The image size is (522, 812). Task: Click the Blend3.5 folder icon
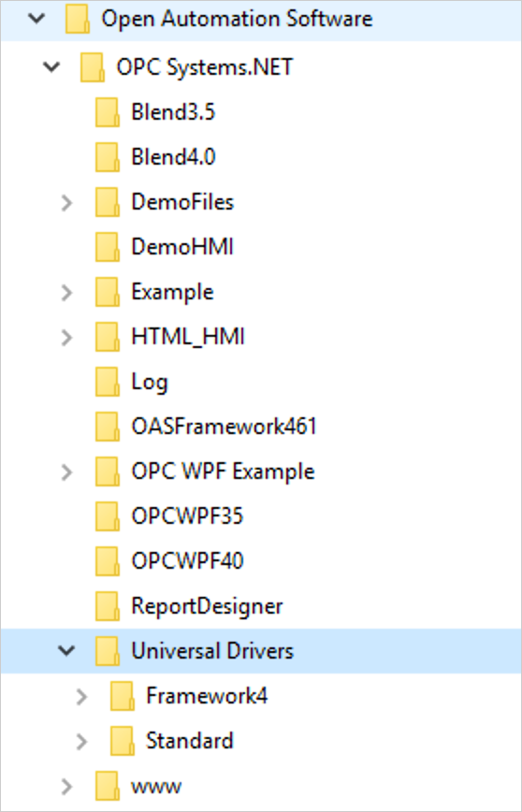[108, 112]
